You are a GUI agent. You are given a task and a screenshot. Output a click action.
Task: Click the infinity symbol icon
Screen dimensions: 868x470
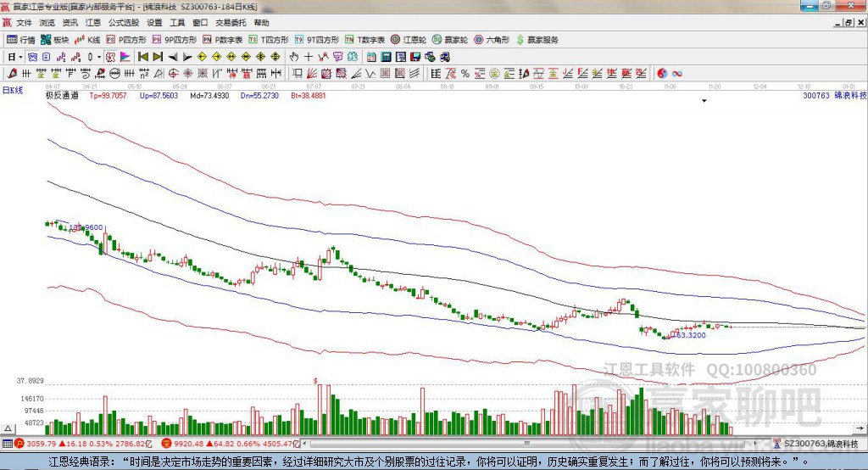tap(677, 74)
